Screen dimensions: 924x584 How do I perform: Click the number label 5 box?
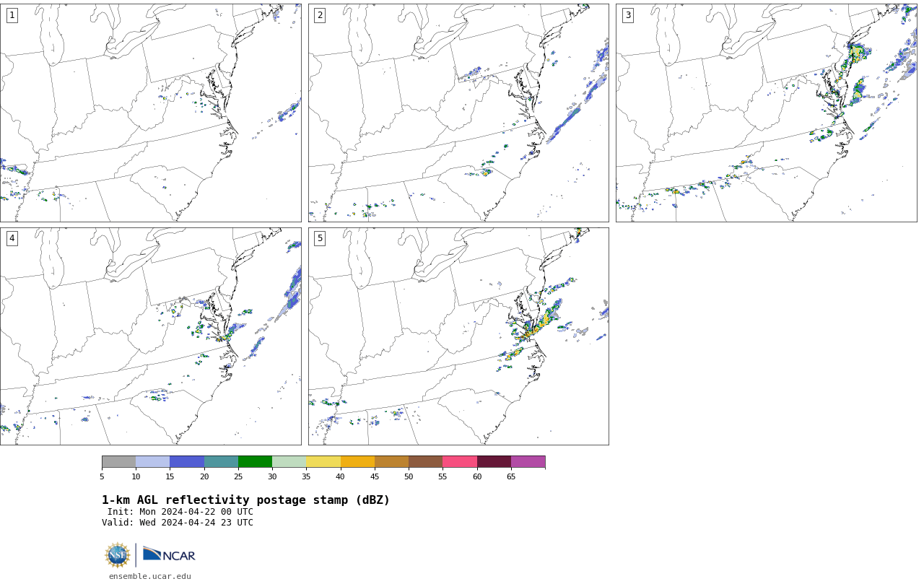[320, 238]
